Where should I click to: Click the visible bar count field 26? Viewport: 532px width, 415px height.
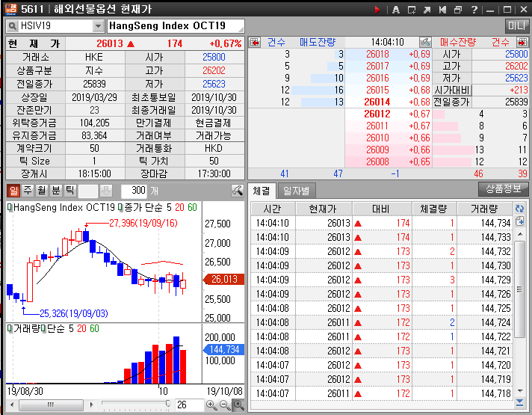click(x=188, y=405)
